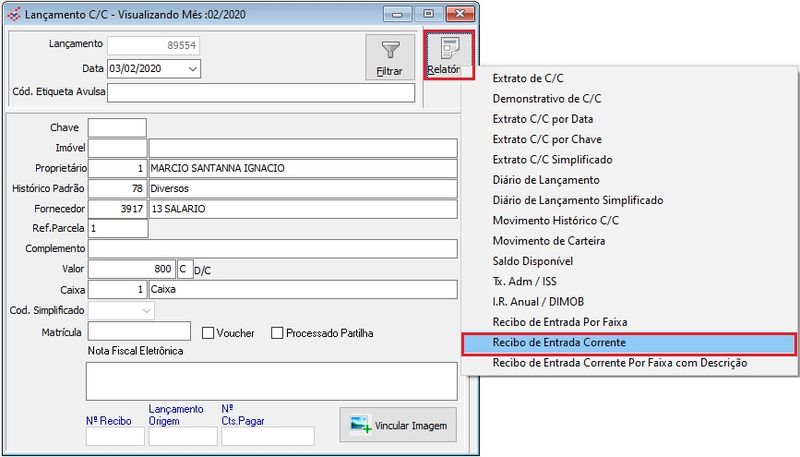Expand the Data date dropdown
The height and width of the screenshot is (457, 800).
pyautogui.click(x=193, y=68)
